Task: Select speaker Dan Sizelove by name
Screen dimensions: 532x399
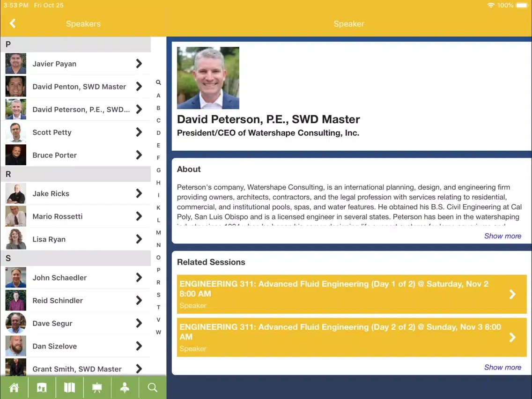Action: click(55, 346)
